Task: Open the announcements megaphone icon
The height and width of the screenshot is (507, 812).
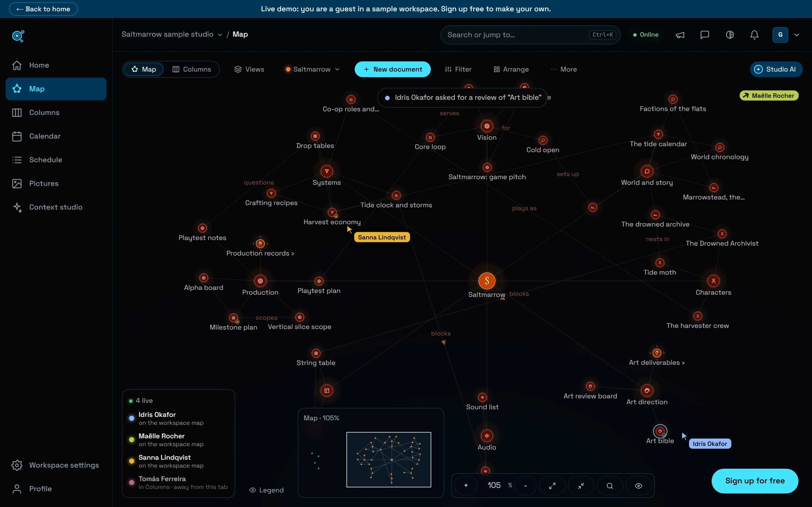Action: pyautogui.click(x=680, y=35)
